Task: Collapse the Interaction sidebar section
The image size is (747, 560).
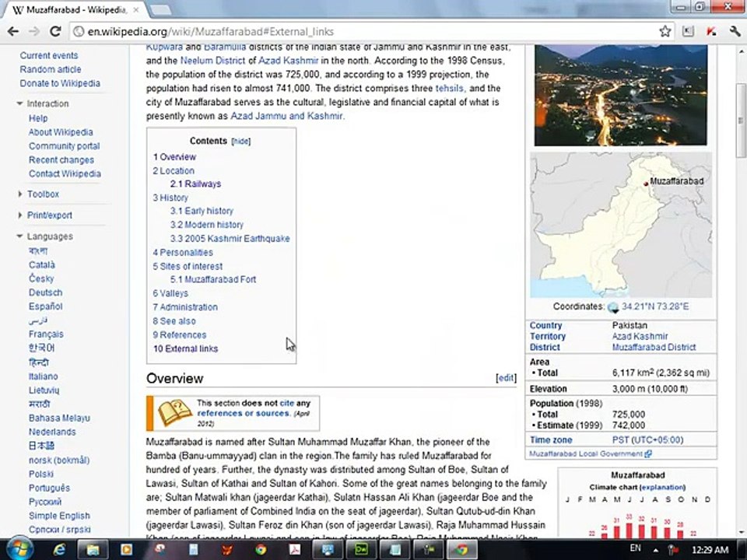Action: click(x=19, y=103)
